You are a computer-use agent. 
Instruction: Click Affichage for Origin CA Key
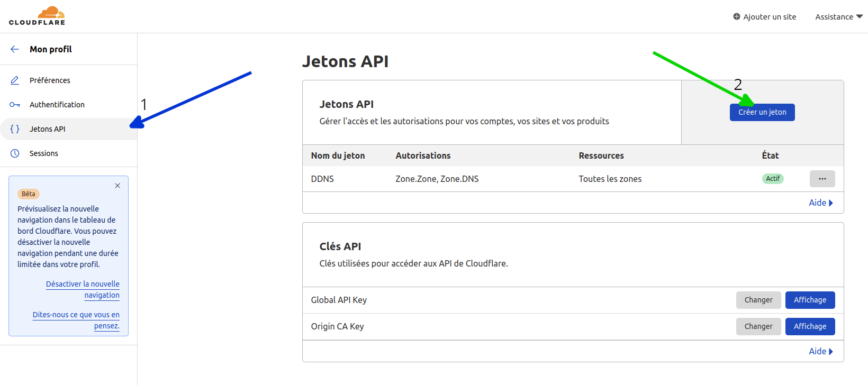click(x=810, y=326)
